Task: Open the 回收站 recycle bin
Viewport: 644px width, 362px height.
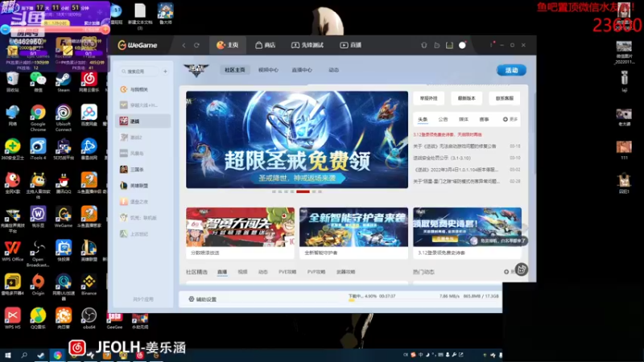Action: [x=12, y=81]
